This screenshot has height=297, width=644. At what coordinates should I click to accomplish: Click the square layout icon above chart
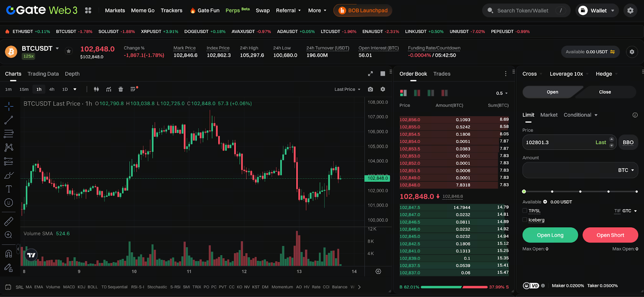[383, 74]
